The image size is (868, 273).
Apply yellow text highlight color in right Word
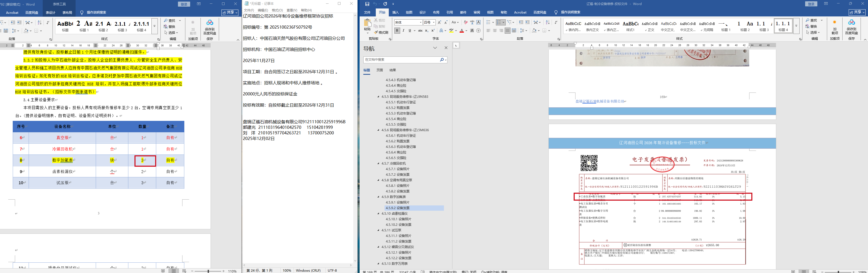(451, 31)
